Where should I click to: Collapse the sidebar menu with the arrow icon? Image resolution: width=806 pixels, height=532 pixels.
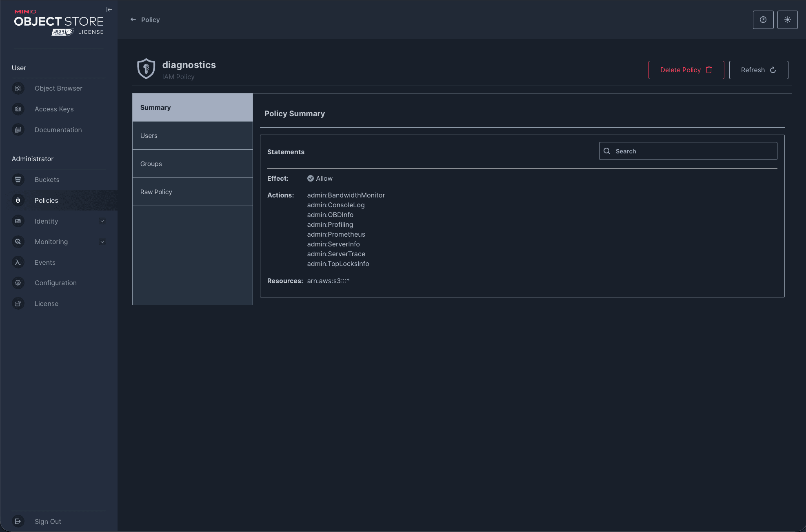[x=109, y=10]
